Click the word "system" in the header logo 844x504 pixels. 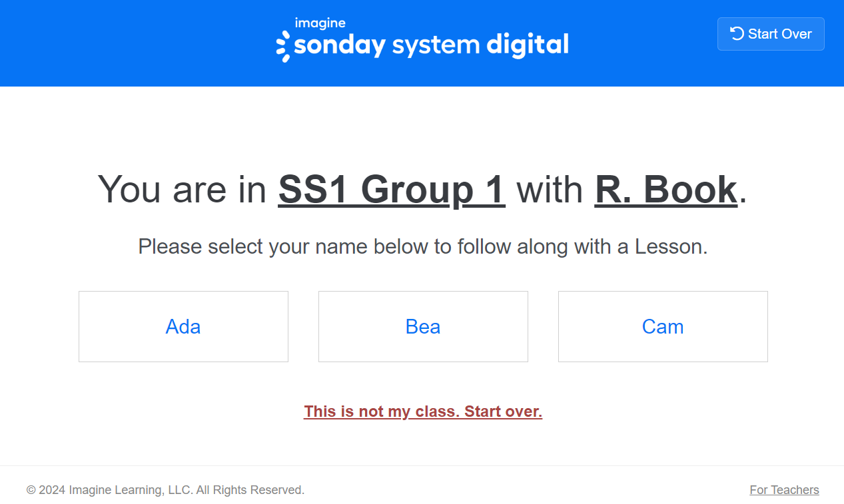[x=436, y=46]
